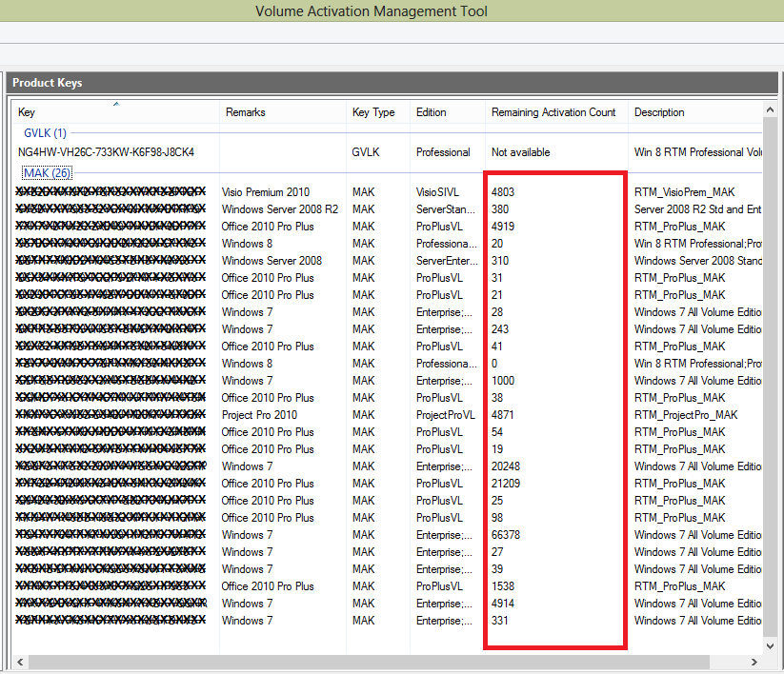Click the activation count 98
This screenshot has height=674, width=784.
point(497,518)
